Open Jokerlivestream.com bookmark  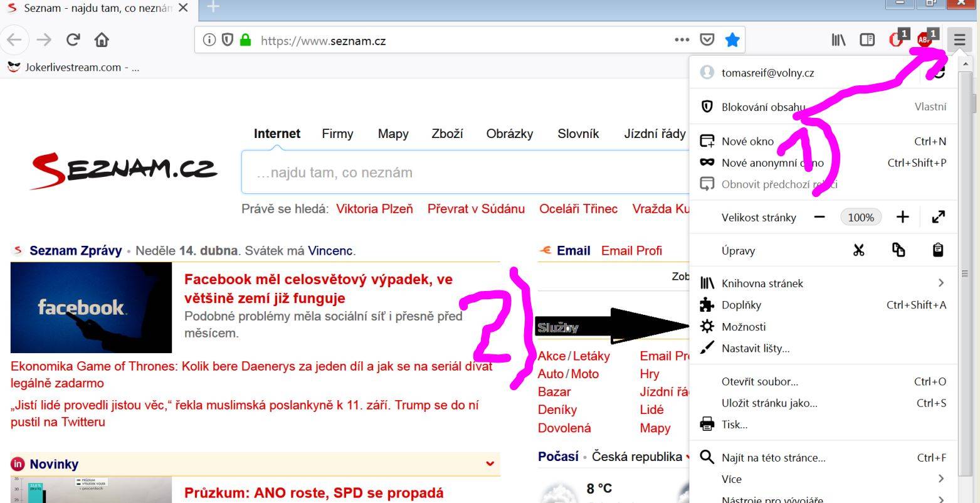pos(73,67)
